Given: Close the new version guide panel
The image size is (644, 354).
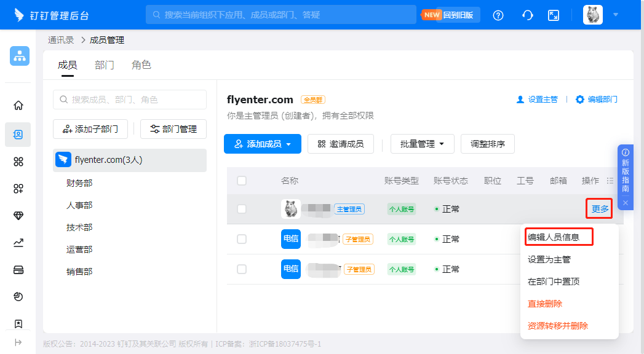Looking at the screenshot, I should pyautogui.click(x=626, y=203).
